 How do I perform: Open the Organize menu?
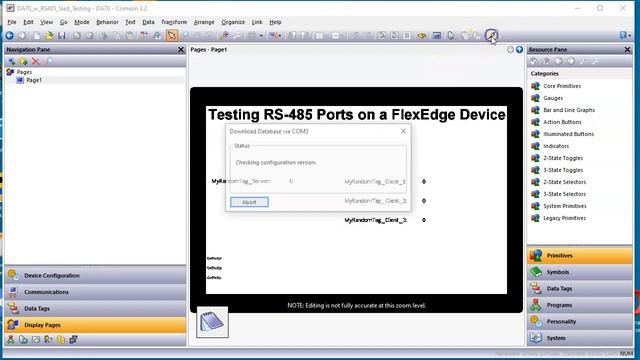pyautogui.click(x=233, y=22)
